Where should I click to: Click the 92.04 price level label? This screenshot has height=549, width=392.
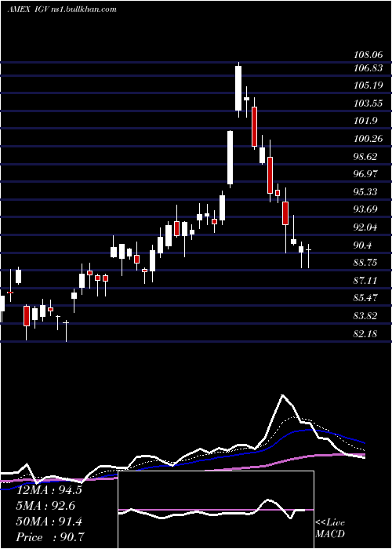click(x=366, y=227)
